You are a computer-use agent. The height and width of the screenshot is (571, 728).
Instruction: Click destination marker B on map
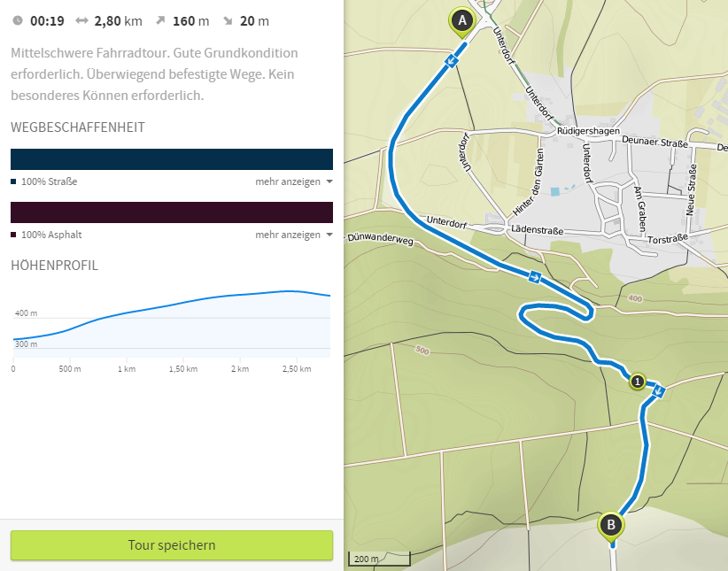pos(611,526)
